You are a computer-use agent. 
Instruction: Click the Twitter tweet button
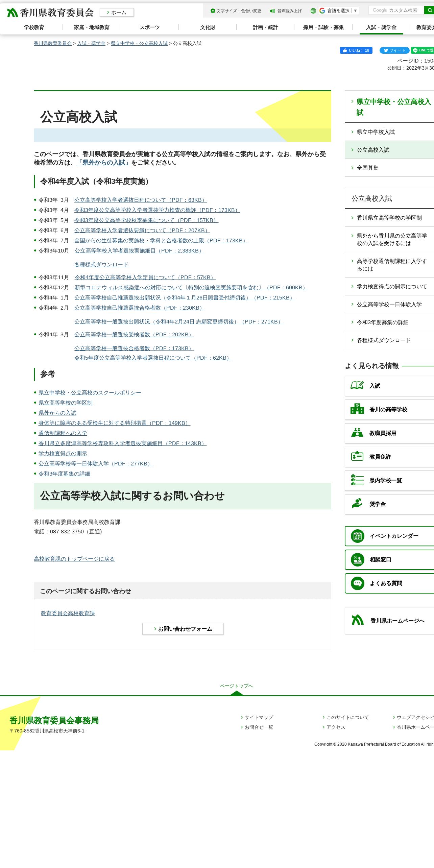(394, 50)
